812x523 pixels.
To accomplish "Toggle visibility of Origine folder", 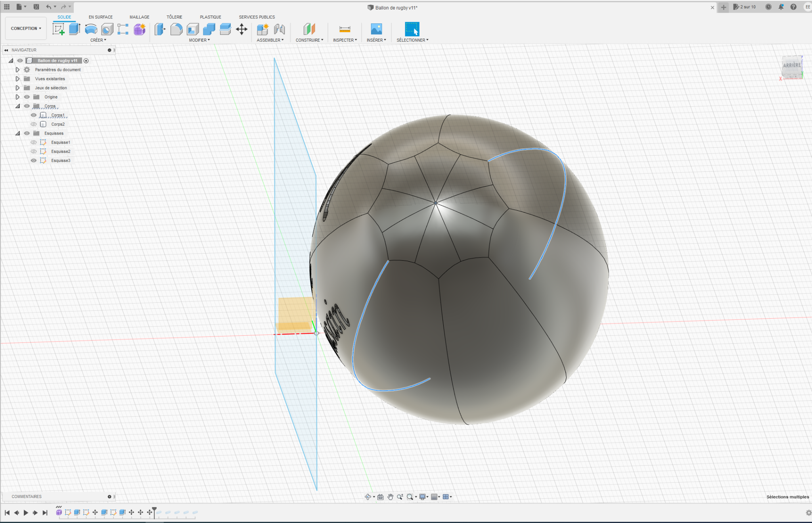I will (x=27, y=97).
